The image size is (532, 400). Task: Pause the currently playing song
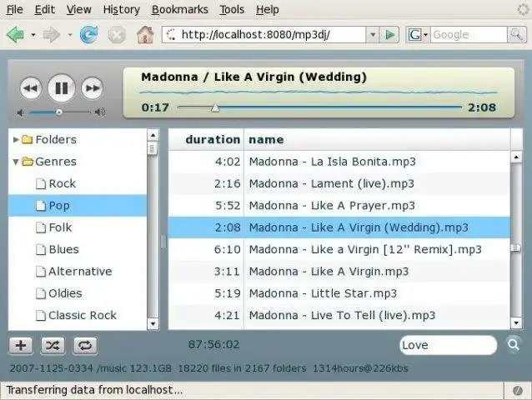(62, 88)
